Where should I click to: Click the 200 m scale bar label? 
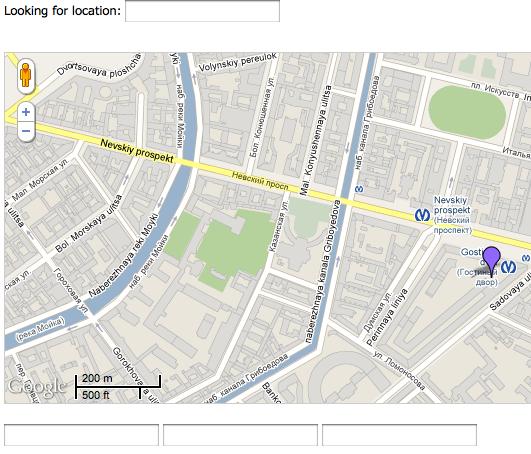[x=97, y=378]
